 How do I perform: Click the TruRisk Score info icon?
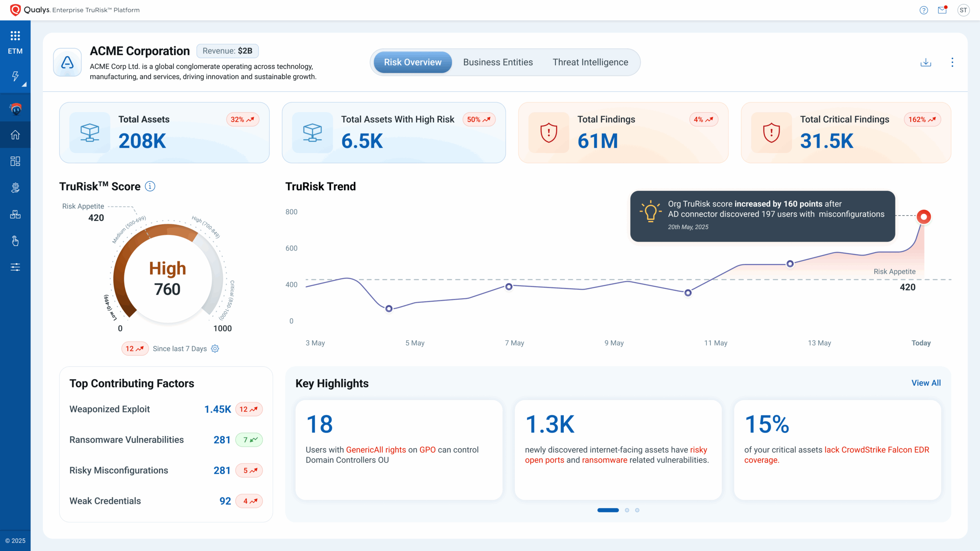[150, 186]
